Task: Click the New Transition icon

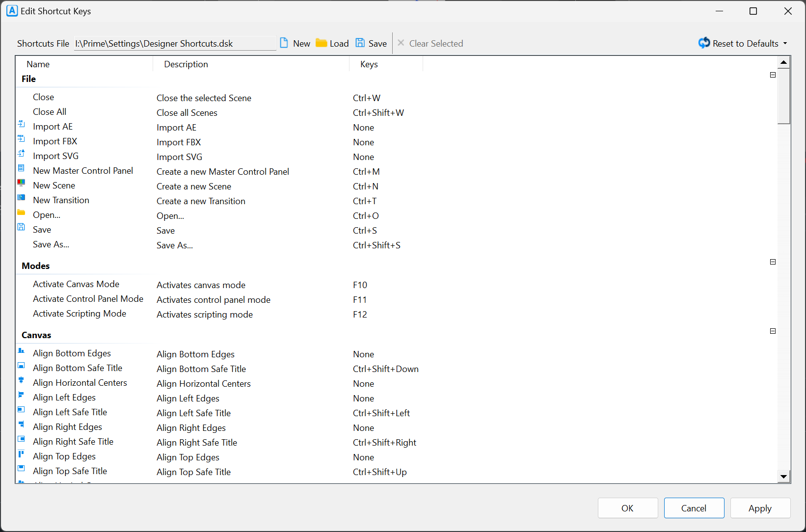Action: click(21, 197)
